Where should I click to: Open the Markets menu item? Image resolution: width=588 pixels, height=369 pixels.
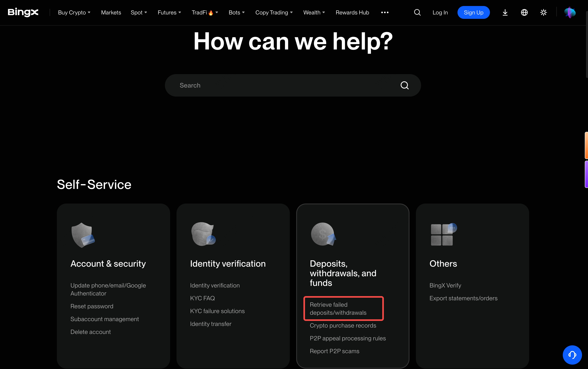111,12
